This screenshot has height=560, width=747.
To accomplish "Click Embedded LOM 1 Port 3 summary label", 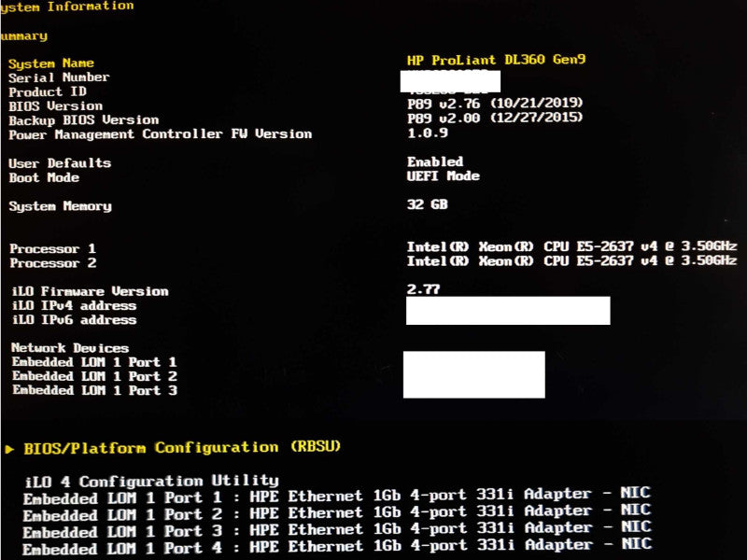I will pos(94,391).
